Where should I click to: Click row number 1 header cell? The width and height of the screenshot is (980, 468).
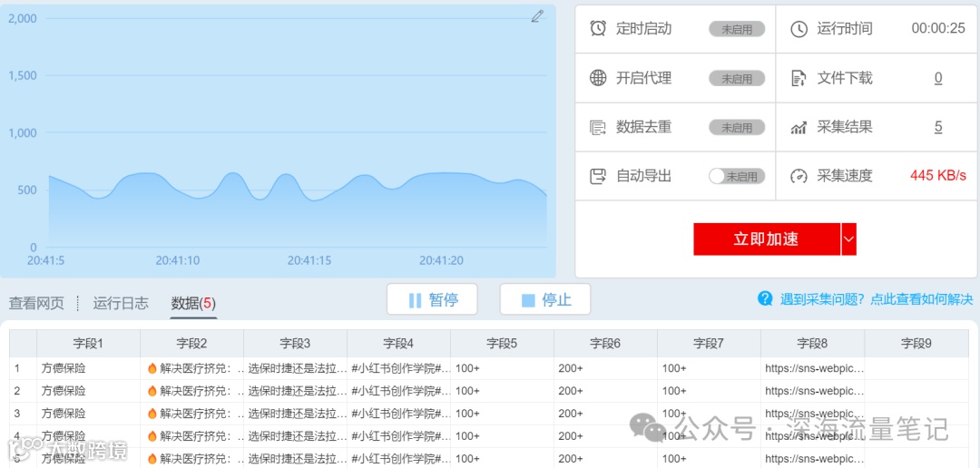pyautogui.click(x=23, y=368)
